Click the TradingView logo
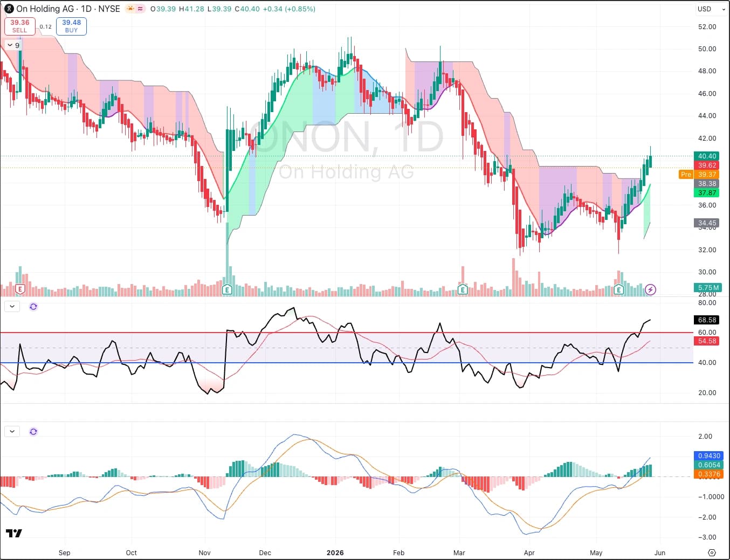Viewport: 730px width, 560px height. [x=14, y=533]
